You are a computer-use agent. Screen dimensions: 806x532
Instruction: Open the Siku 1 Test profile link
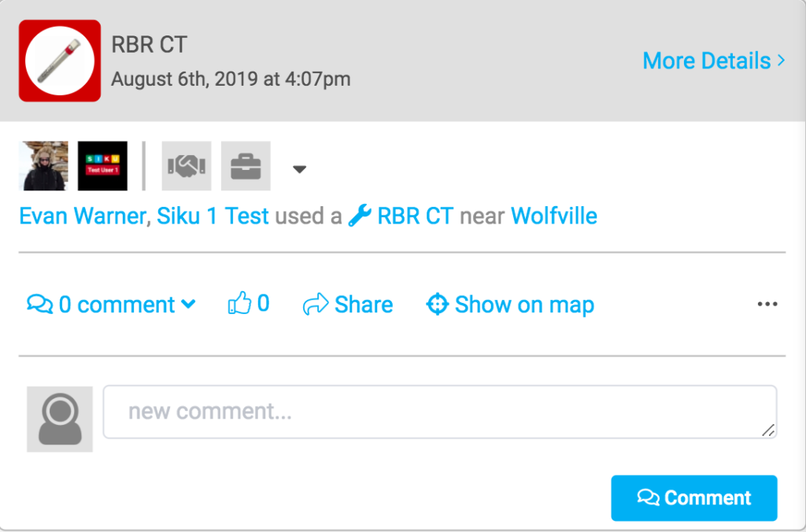coord(213,216)
